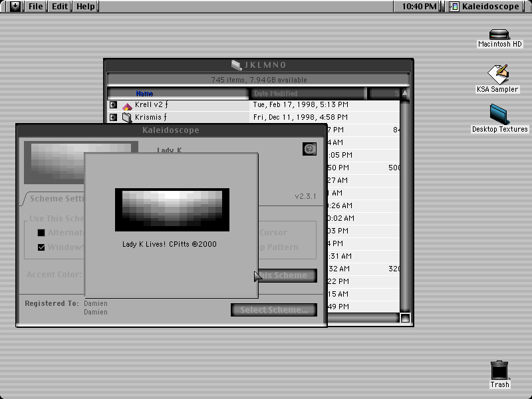The image size is (532, 399).
Task: Click the sort order arrow in JKLMNO header
Action: point(405,93)
